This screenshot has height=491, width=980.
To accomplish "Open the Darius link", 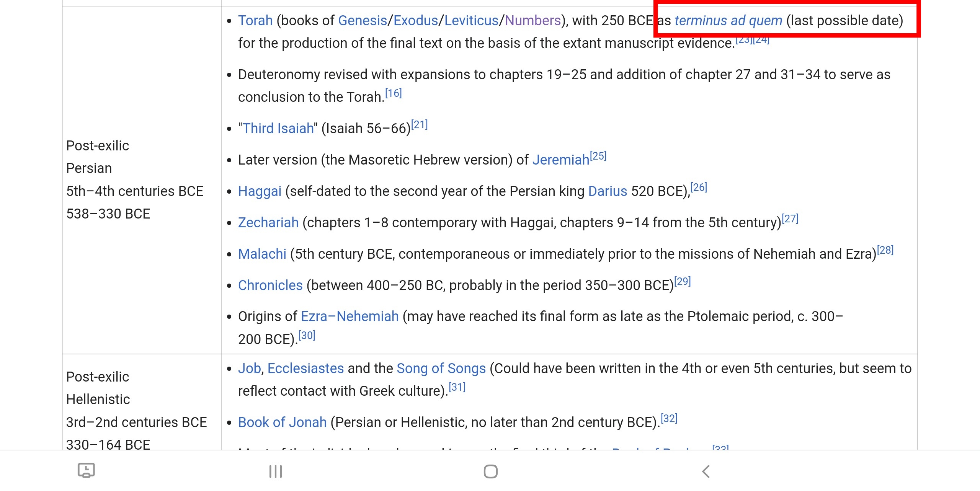I will 608,191.
